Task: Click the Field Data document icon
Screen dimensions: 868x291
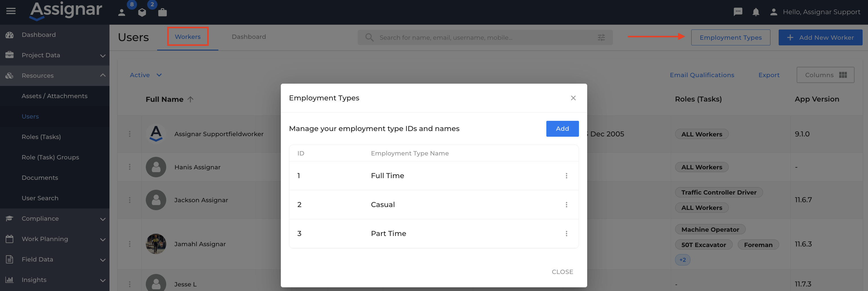Action: coord(9,259)
